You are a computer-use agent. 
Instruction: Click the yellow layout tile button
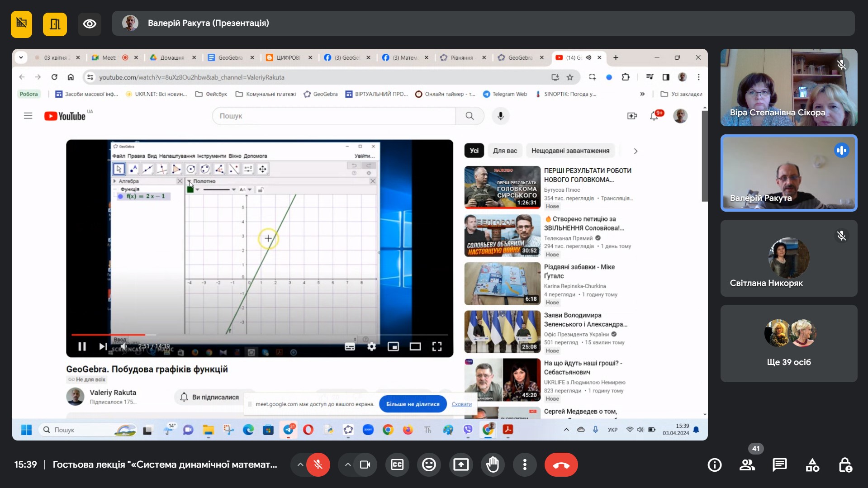(x=55, y=24)
